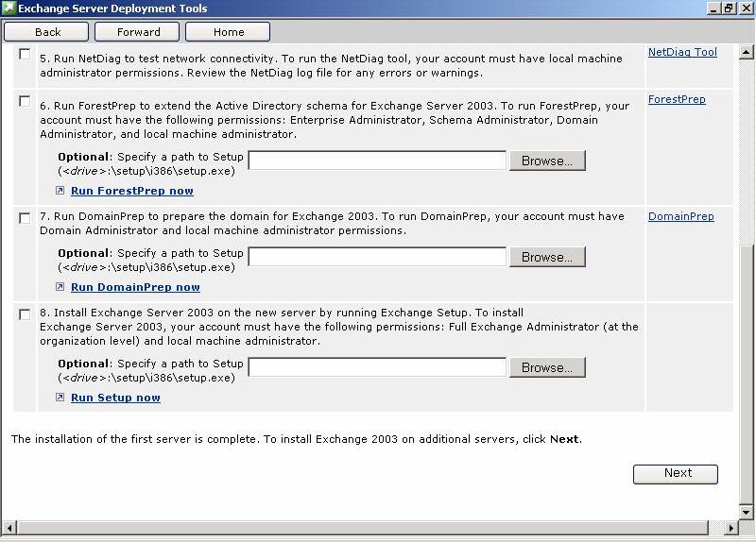Click the Forward navigation button
Screen dimensions: 756x542
point(137,32)
